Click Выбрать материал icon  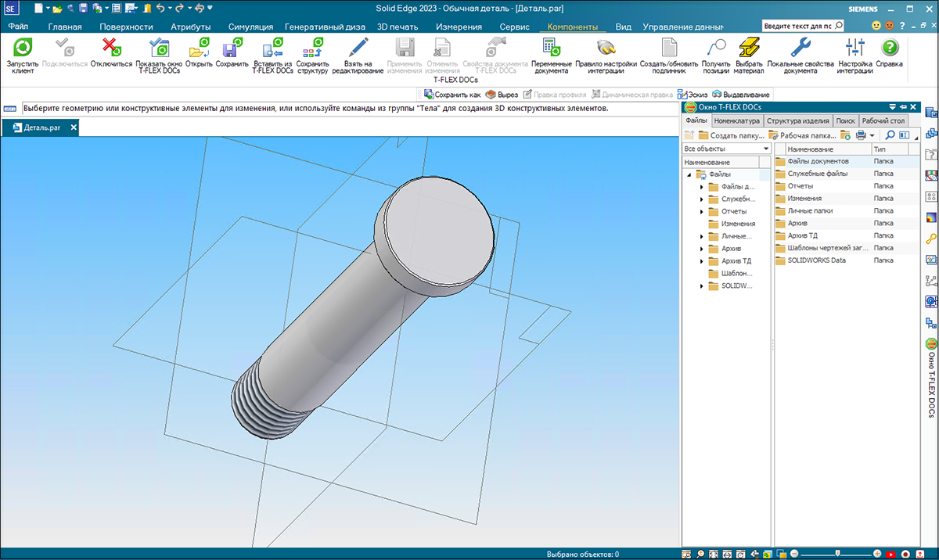[x=749, y=48]
